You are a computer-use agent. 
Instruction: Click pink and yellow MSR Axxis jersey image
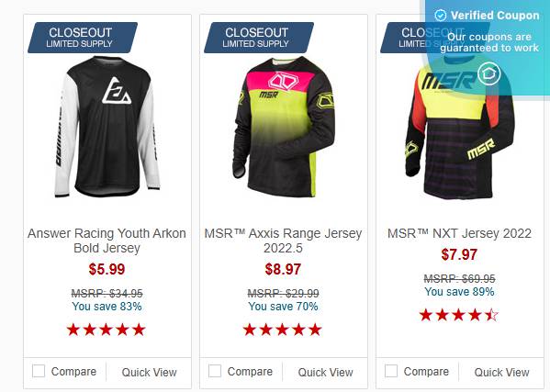click(284, 127)
